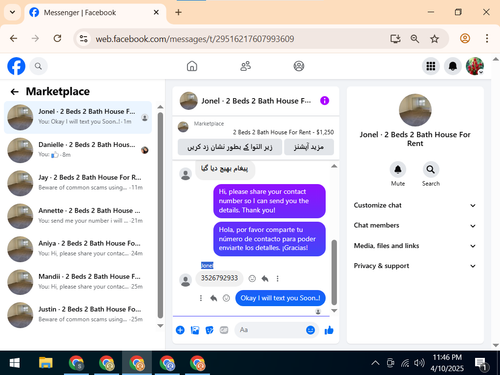Click the 3526792933 phone number message
The width and height of the screenshot is (500, 375).
[219, 278]
